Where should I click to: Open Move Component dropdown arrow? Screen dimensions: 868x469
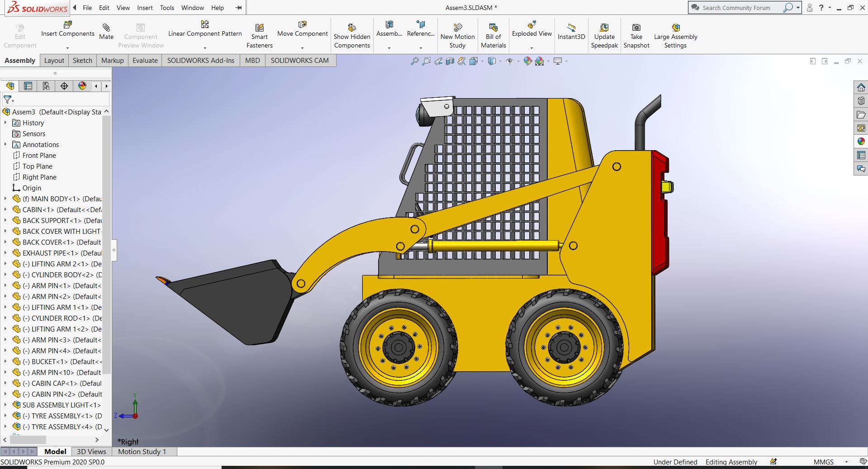tap(303, 47)
